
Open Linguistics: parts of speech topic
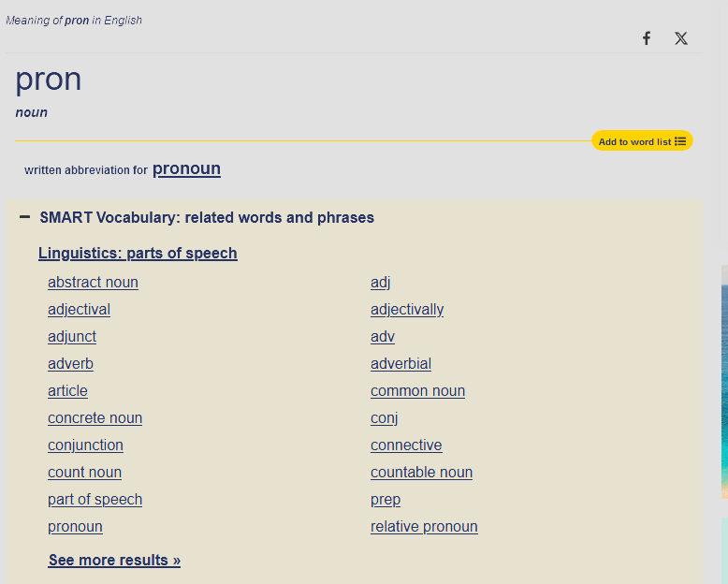click(x=138, y=253)
